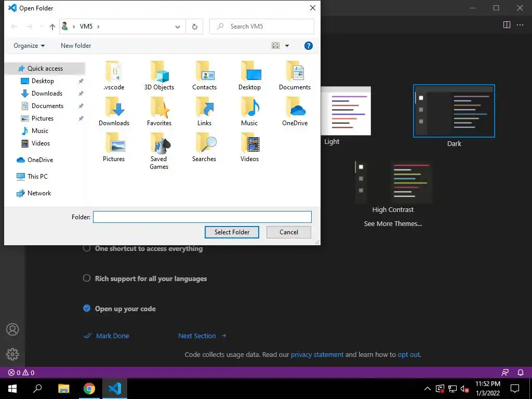Select This PC in navigation pane
The width and height of the screenshot is (532, 399).
pos(37,177)
